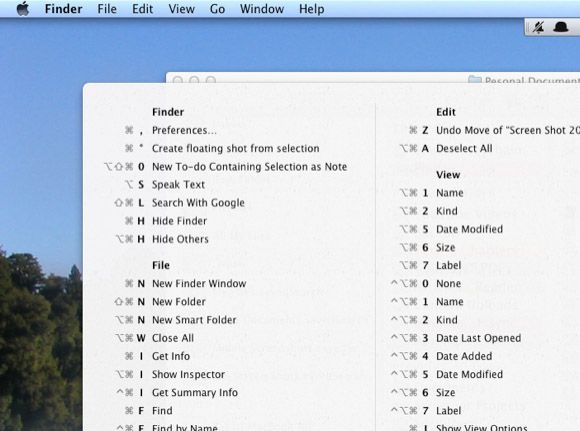This screenshot has width=580, height=431.
Task: Click the bowler hat menu bar icon
Action: (561, 27)
